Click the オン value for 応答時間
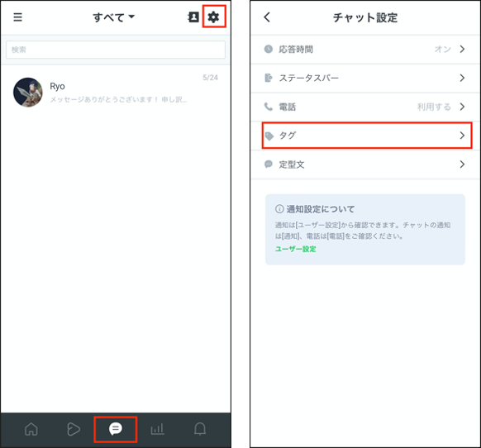 click(x=443, y=49)
